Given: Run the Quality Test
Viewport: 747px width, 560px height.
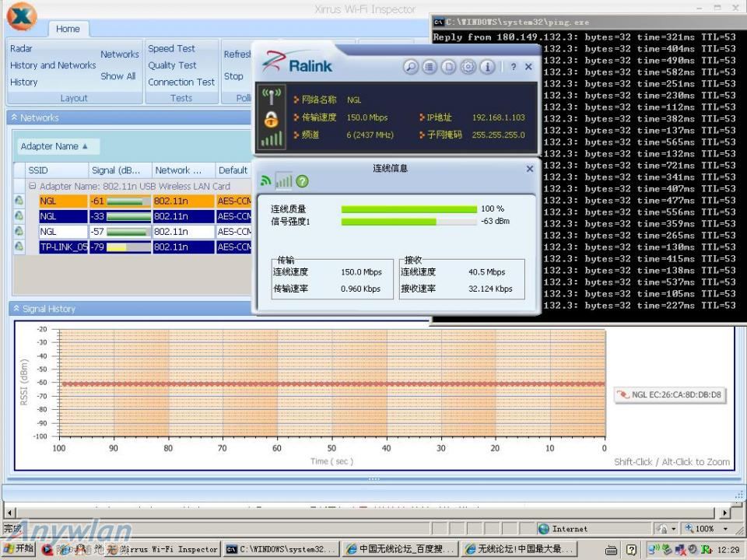Looking at the screenshot, I should (x=172, y=65).
